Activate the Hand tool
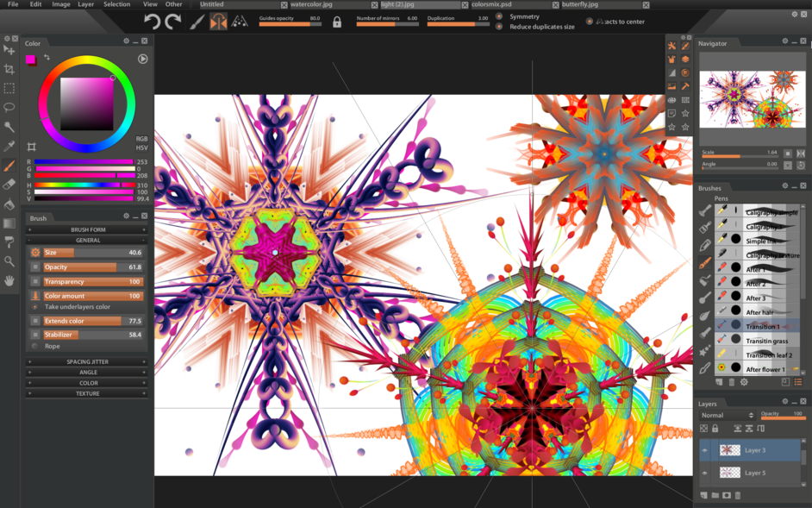This screenshot has height=508, width=812. [10, 279]
